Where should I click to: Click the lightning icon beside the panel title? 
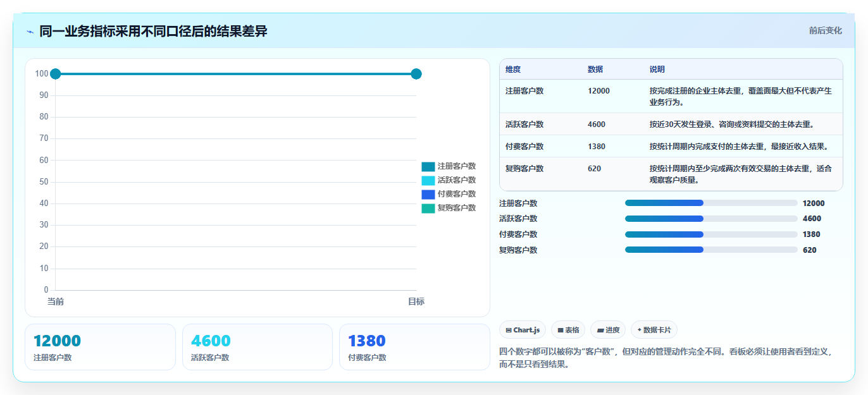tap(30, 31)
